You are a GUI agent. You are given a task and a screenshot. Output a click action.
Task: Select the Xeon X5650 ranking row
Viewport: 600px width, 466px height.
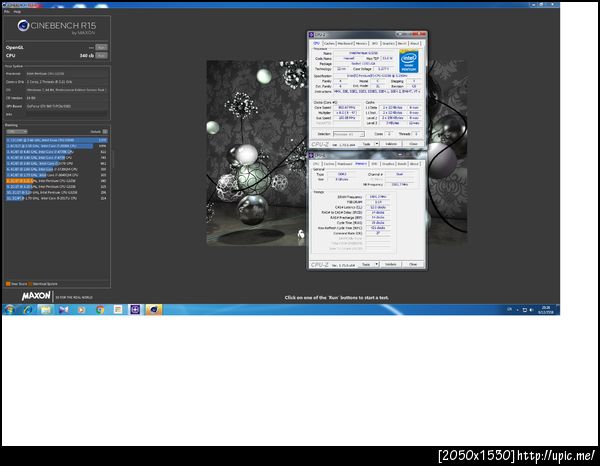point(57,140)
